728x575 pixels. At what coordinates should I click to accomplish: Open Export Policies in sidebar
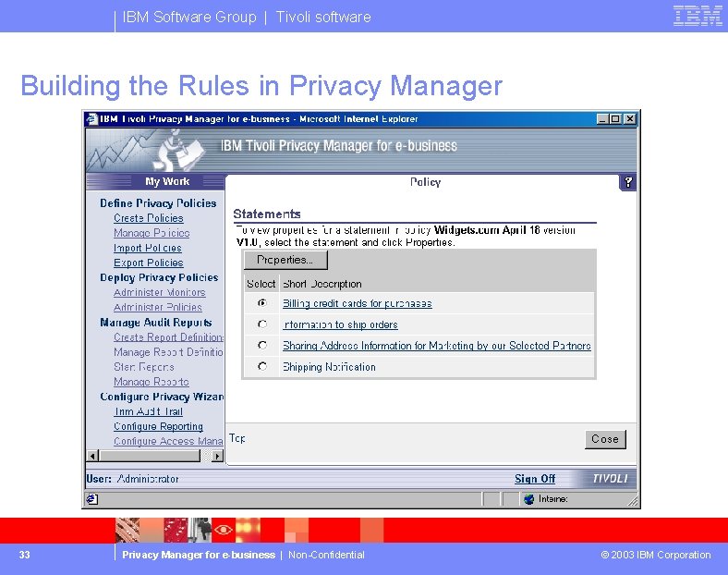[x=149, y=263]
